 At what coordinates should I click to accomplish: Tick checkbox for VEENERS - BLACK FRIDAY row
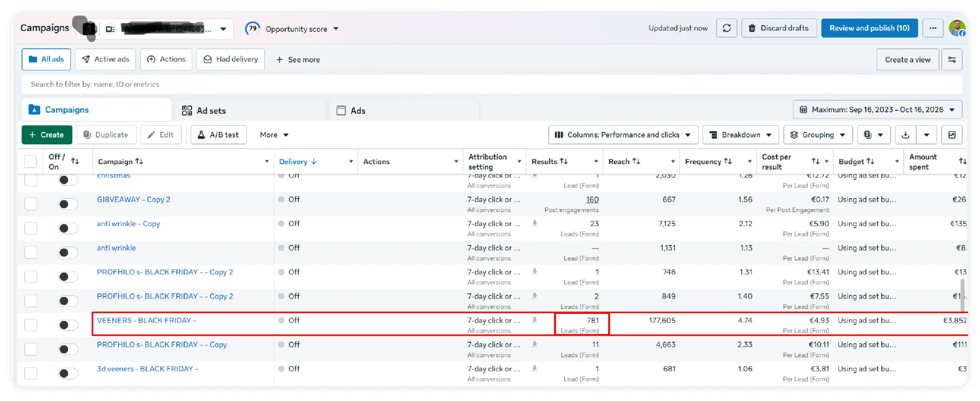click(x=30, y=325)
